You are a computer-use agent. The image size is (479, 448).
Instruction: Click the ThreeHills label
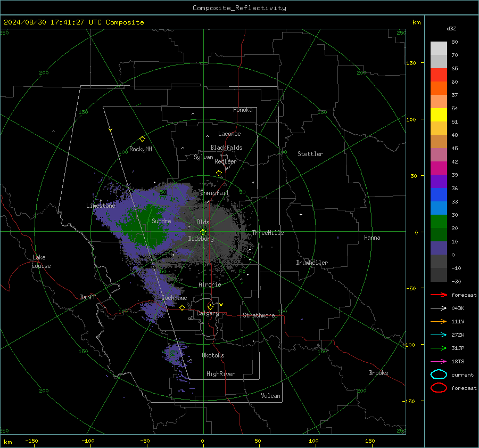[268, 233]
